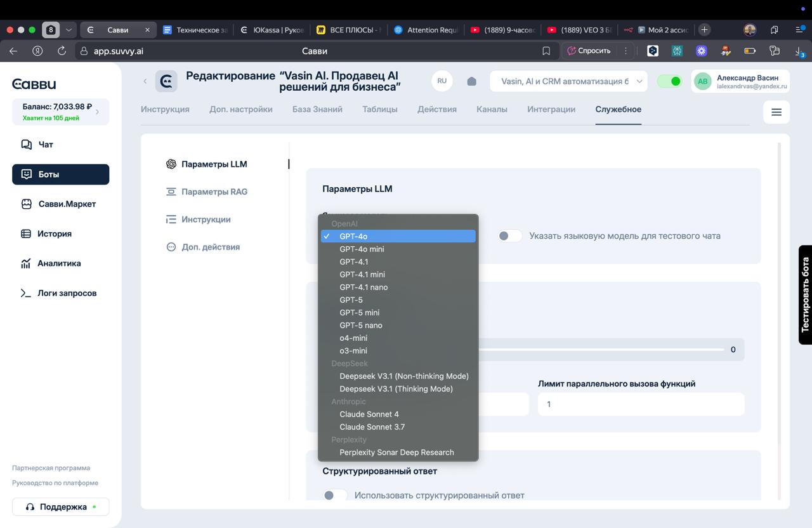Close the Савви browser tab
The height and width of the screenshot is (528, 812).
(147, 30)
